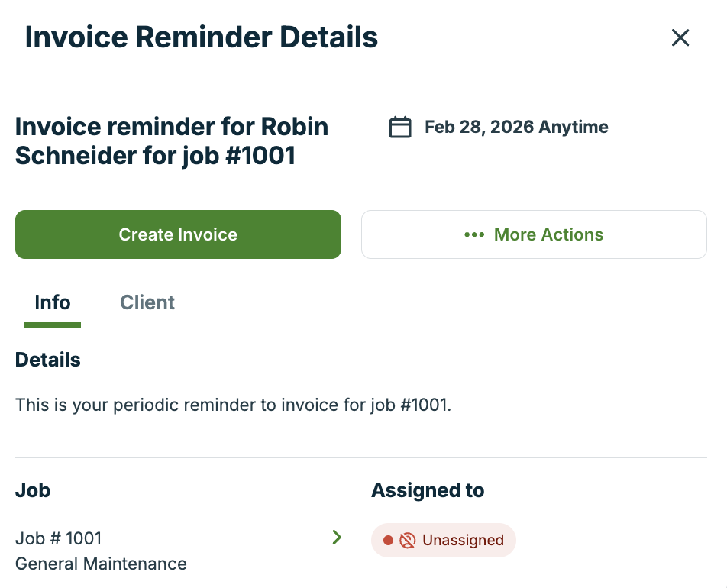
Task: Click the Details section heading
Action: (47, 359)
